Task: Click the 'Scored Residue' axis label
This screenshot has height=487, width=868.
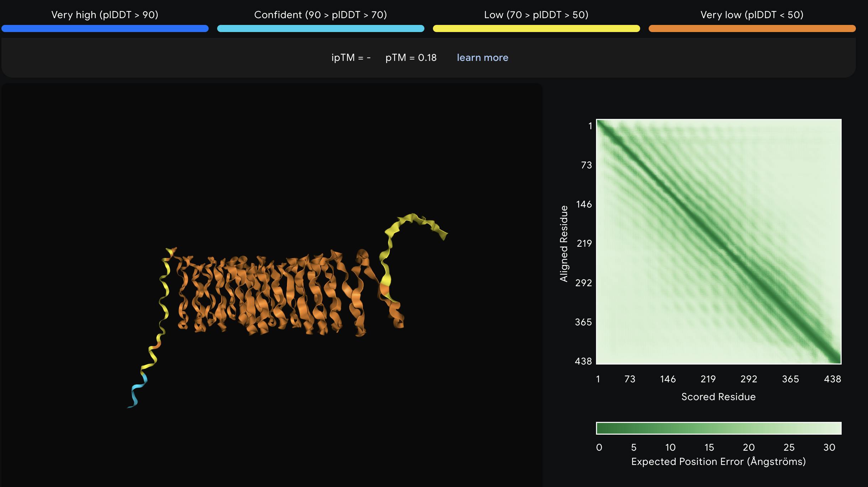Action: pyautogui.click(x=718, y=397)
